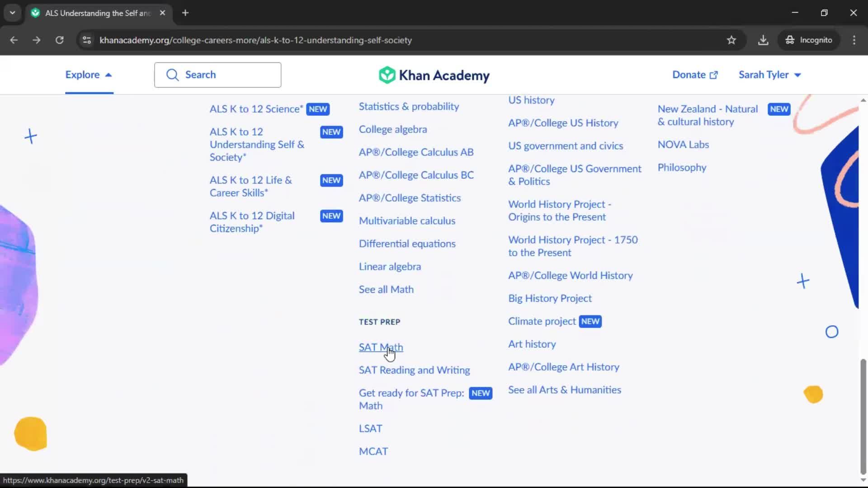Open the tab search dropdown arrow

[x=12, y=13]
